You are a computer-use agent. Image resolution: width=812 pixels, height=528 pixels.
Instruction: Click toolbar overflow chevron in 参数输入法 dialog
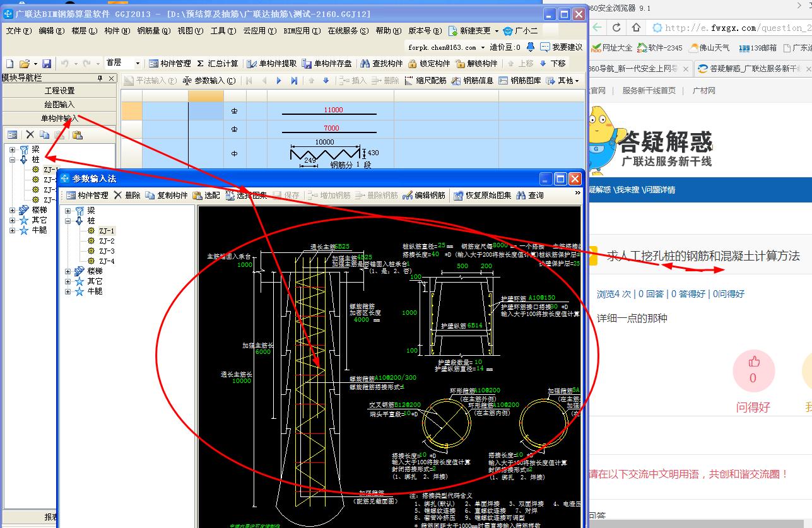click(x=578, y=194)
